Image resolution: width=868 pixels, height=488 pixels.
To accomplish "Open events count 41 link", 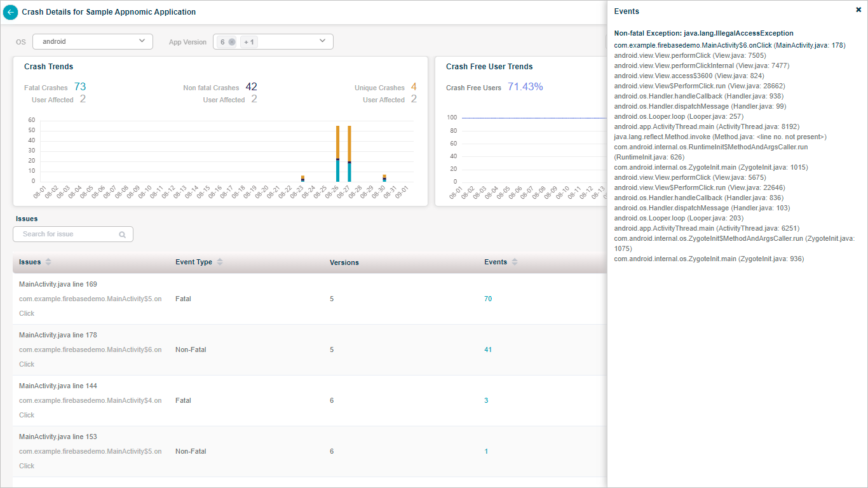I will (488, 349).
